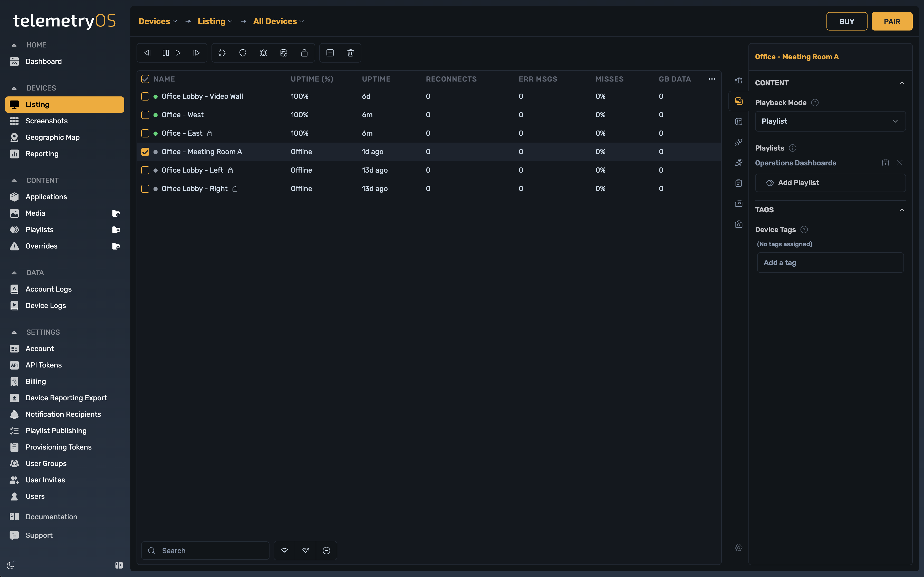The width and height of the screenshot is (924, 577).
Task: Open the connection panel via the plug icon
Action: coord(738,142)
